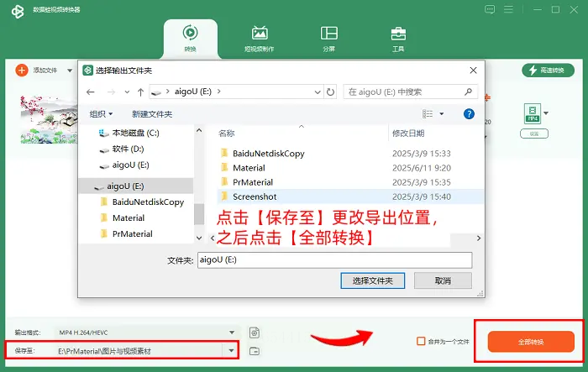This screenshot has width=588, height=372.
Task: Switch to the 短视频制作 tab
Action: pos(260,39)
